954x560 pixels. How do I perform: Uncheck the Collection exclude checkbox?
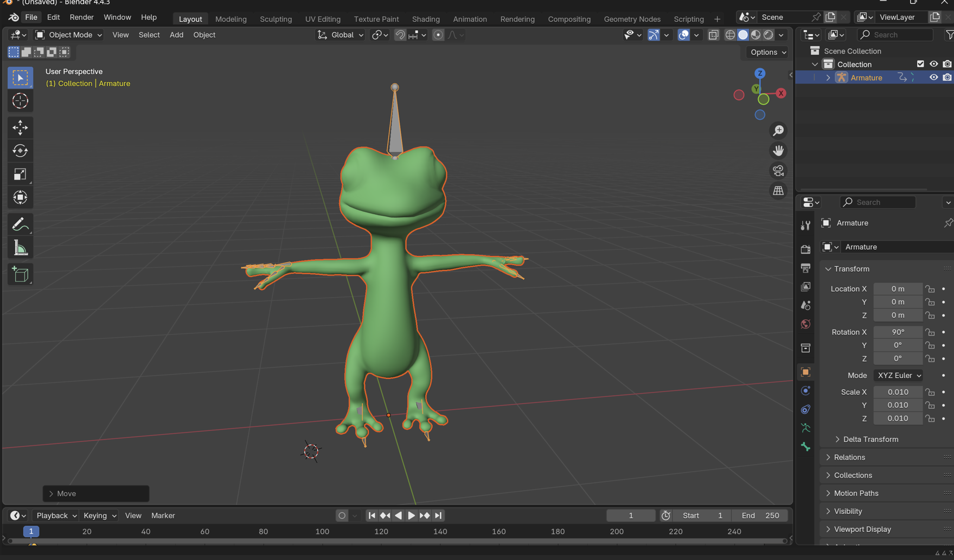click(920, 64)
